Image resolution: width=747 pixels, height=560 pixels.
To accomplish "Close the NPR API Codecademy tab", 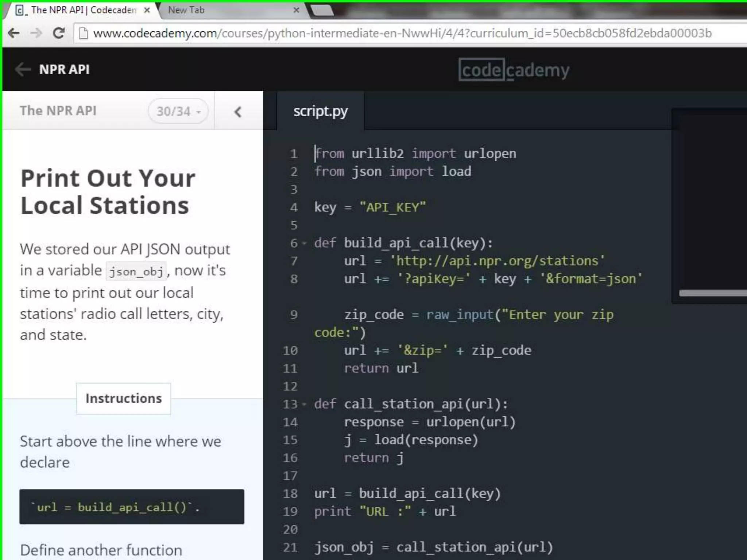I will tap(147, 10).
